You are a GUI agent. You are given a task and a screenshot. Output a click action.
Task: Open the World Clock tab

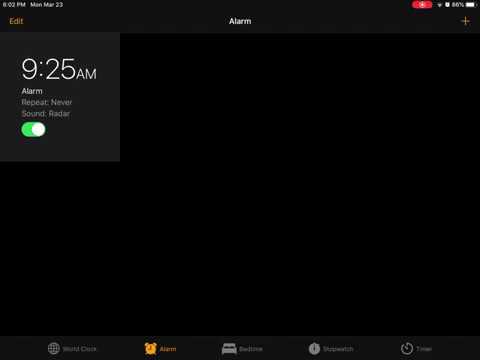[72, 349]
